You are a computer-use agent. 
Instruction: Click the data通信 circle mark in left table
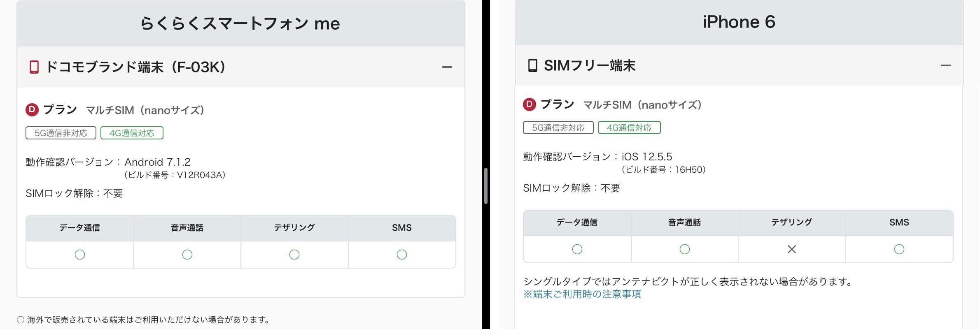pos(80,255)
